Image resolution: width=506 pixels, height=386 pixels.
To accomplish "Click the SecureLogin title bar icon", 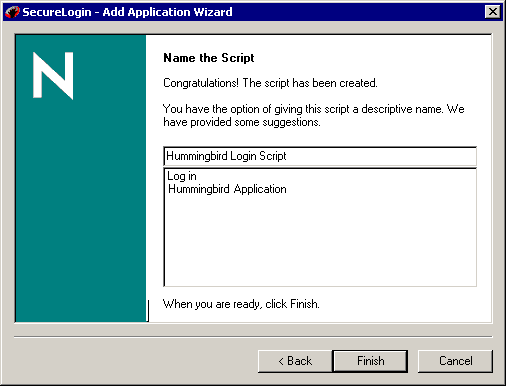I will click(x=12, y=12).
